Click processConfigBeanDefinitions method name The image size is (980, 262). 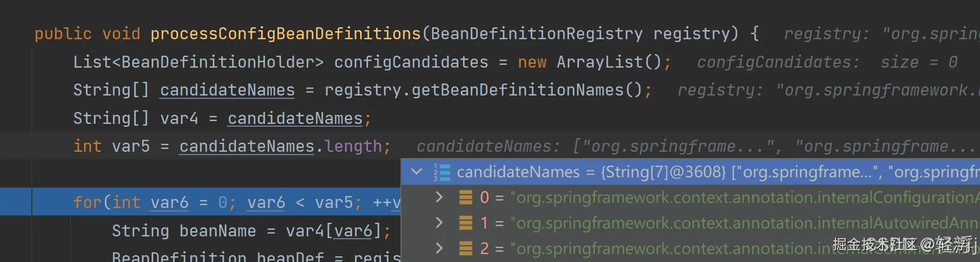click(286, 34)
